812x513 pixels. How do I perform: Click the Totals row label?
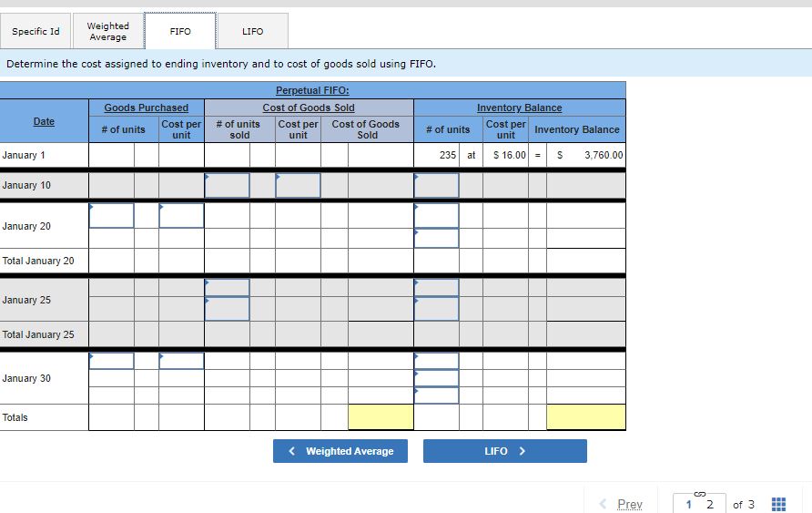tap(15, 417)
